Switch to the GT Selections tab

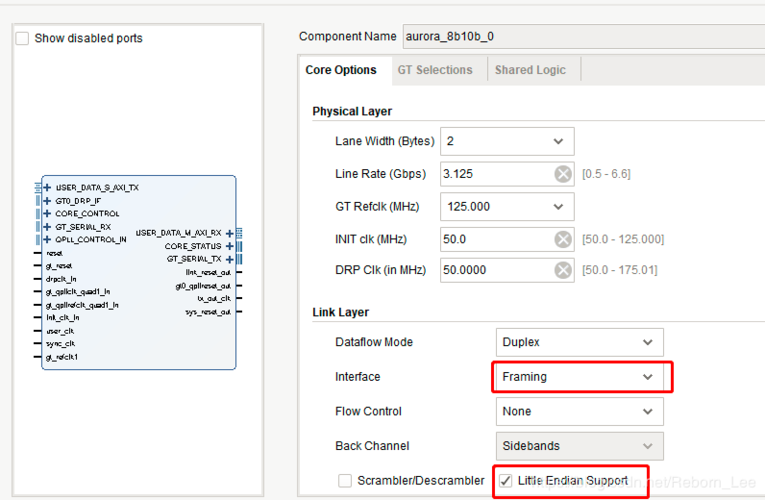(434, 70)
